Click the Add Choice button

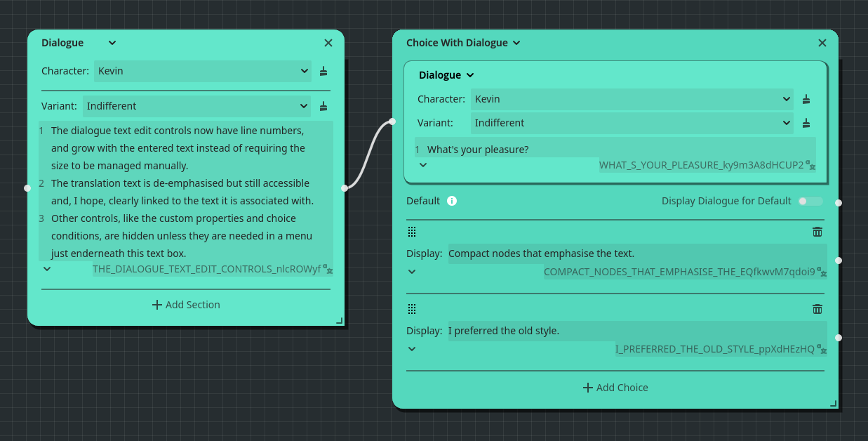[x=615, y=388]
